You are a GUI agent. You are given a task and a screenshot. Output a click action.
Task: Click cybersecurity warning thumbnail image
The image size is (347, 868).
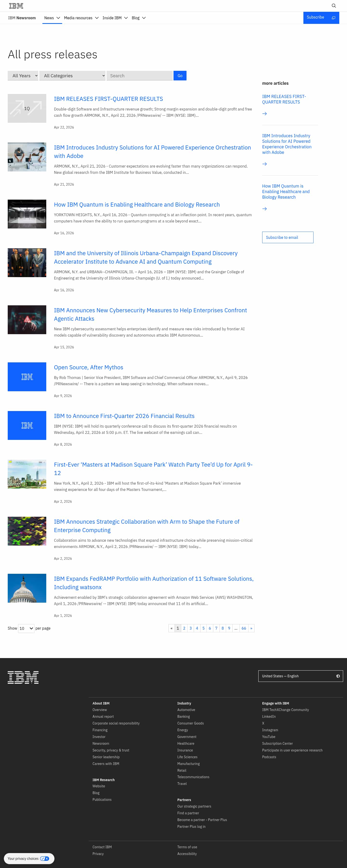point(27,320)
